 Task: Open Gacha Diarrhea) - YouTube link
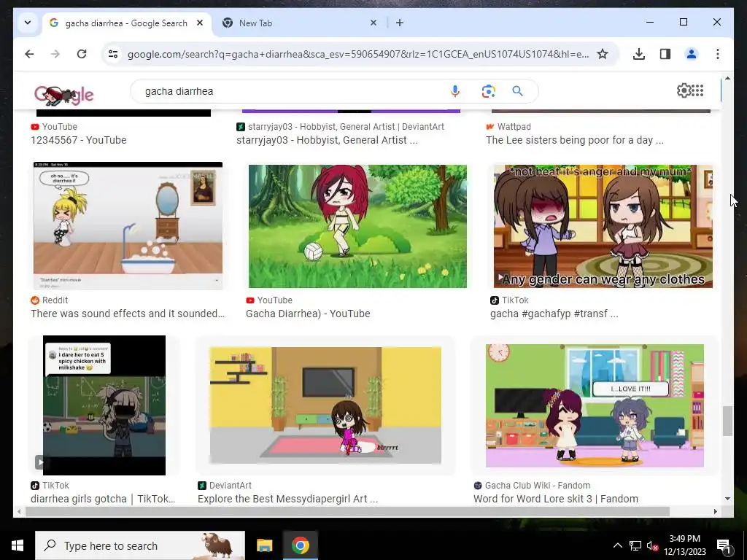(308, 314)
